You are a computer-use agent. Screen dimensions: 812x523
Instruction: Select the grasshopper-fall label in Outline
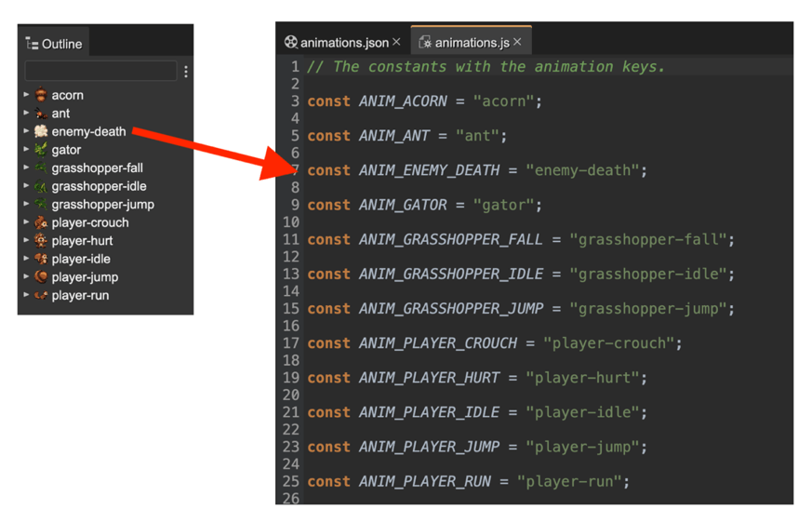(98, 168)
